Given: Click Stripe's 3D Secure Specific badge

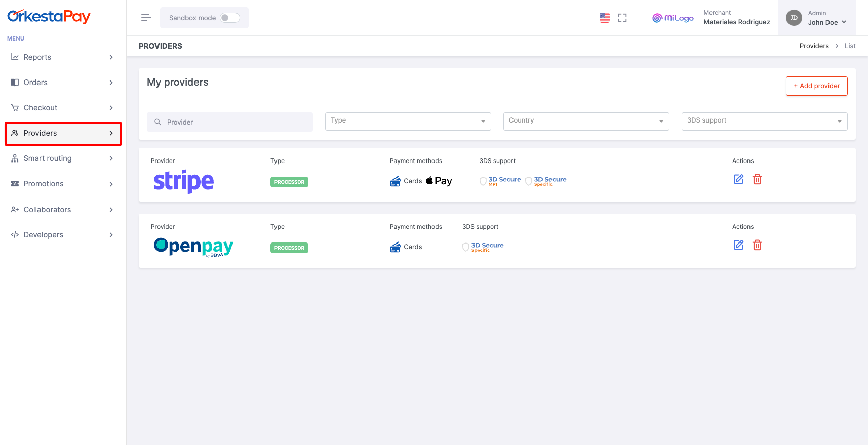Looking at the screenshot, I should pos(546,181).
